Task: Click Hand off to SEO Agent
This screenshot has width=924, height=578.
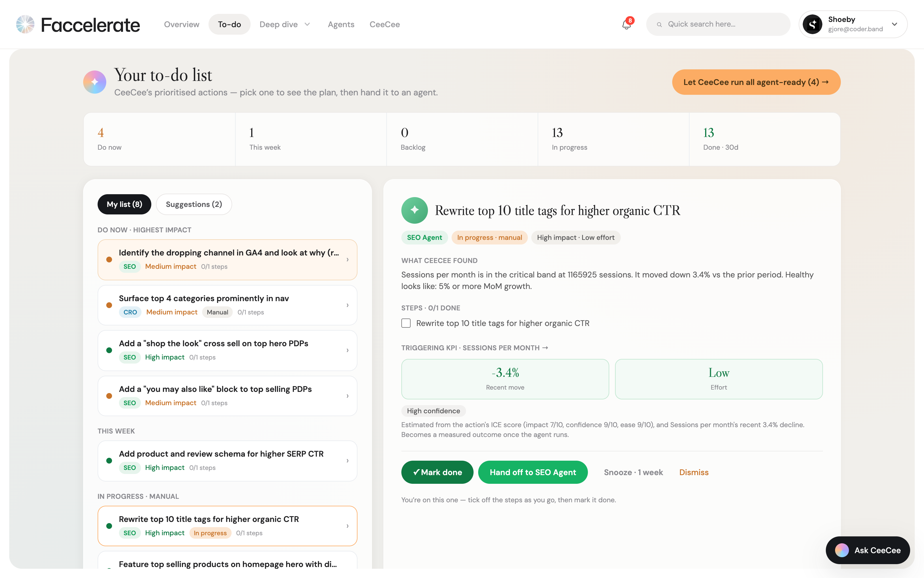Action: pyautogui.click(x=533, y=472)
